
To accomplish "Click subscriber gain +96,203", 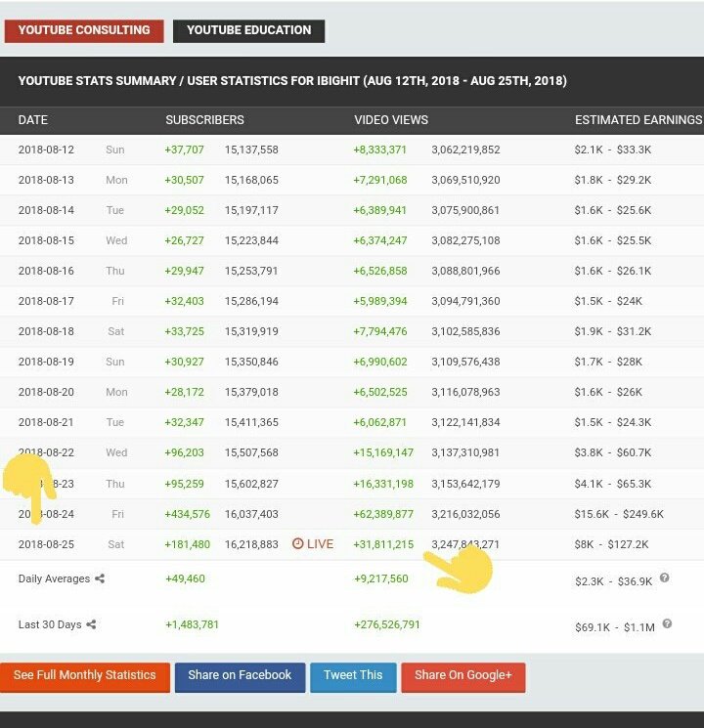I will point(184,452).
